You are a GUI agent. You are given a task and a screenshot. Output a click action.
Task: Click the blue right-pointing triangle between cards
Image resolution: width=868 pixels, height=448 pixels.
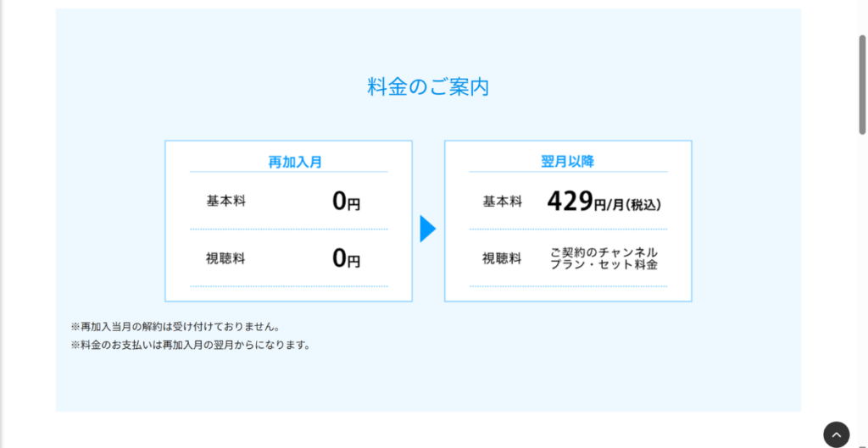coord(427,229)
